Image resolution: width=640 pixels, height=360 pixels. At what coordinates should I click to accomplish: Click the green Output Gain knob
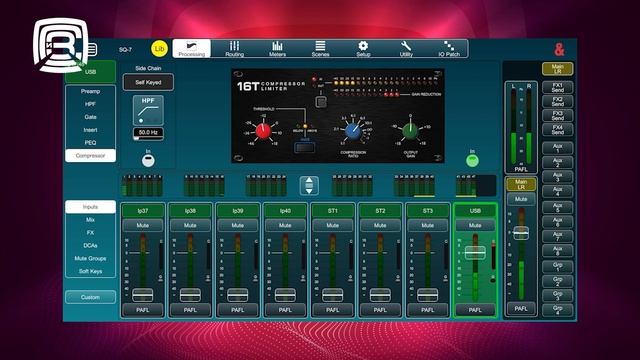(x=410, y=131)
